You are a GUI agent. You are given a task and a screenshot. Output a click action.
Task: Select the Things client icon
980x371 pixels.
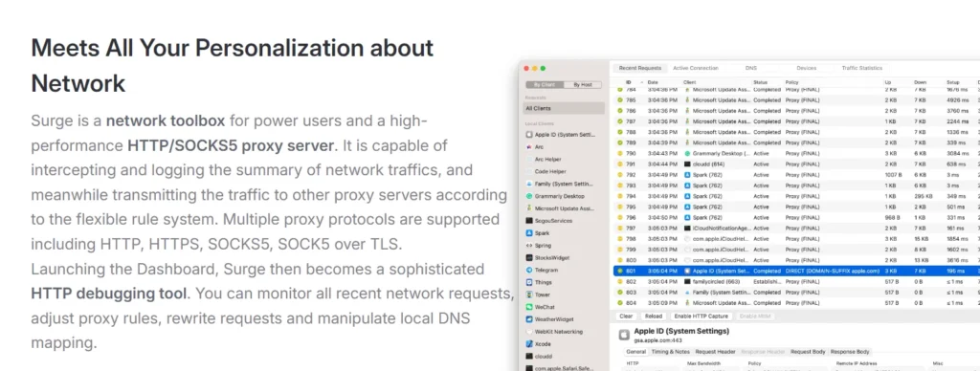pos(529,282)
